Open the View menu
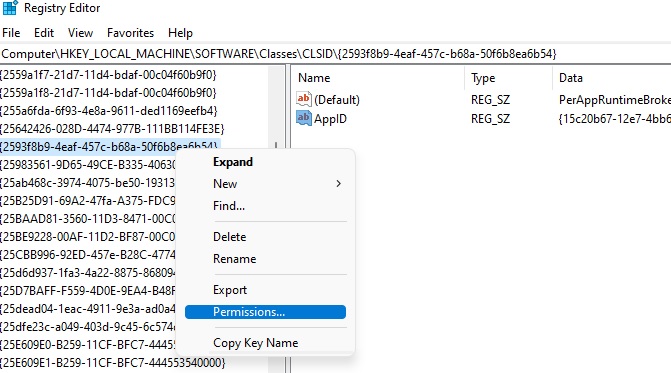This screenshot has height=373, width=671. click(x=80, y=33)
